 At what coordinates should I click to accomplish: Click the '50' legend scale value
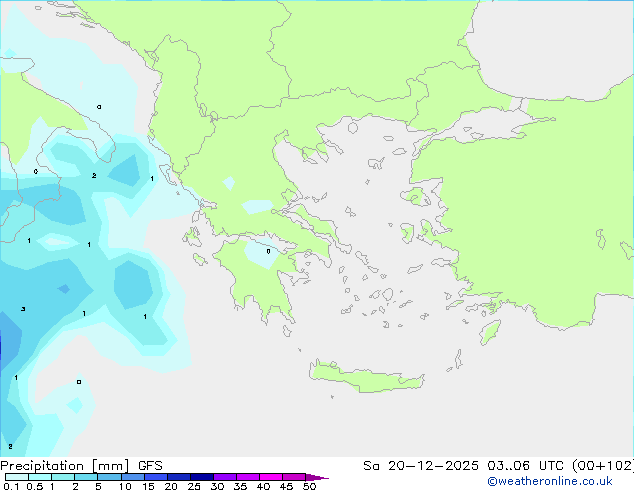310,486
